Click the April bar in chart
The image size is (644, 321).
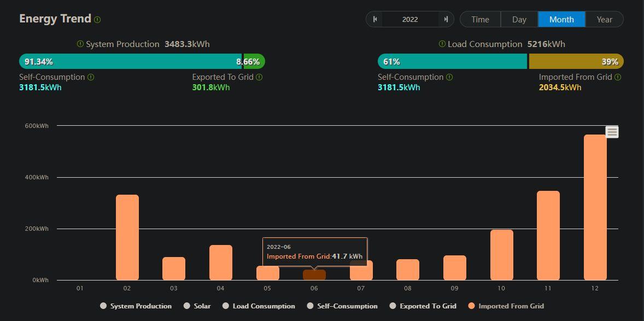pos(220,262)
